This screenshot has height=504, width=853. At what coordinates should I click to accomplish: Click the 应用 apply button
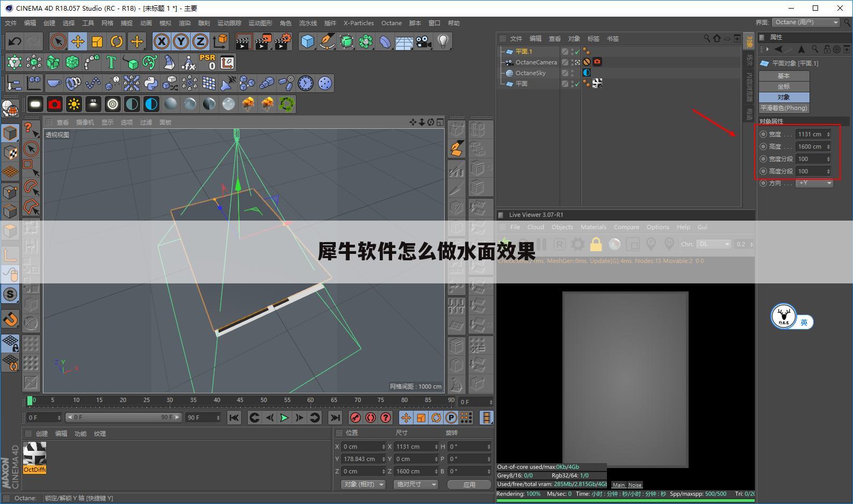[469, 484]
